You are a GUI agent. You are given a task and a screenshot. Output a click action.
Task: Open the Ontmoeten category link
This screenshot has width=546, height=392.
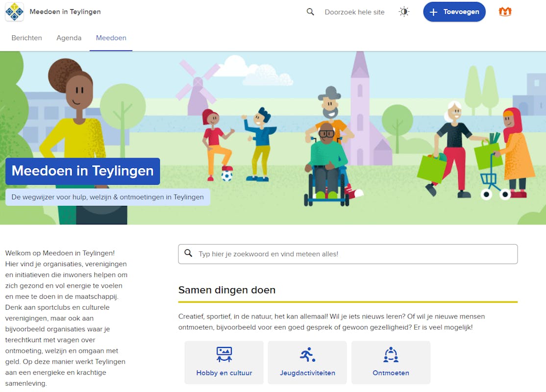point(391,363)
